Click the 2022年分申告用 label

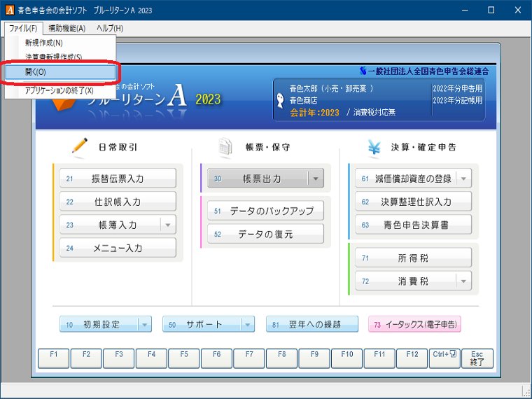point(457,89)
